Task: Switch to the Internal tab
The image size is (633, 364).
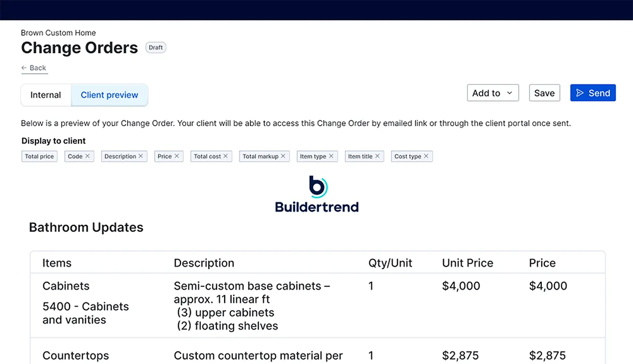Action: tap(46, 95)
